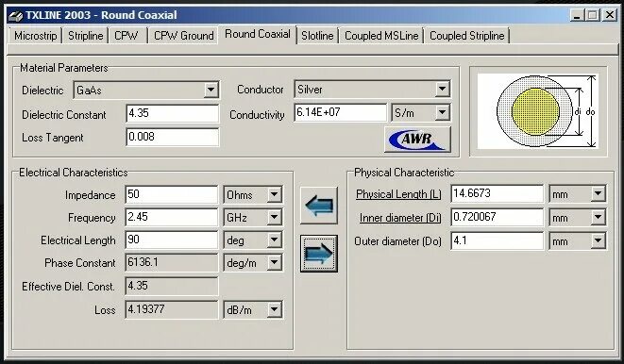Open the Phase Constant deg/m dropdown
624x364 pixels.
(x=274, y=263)
